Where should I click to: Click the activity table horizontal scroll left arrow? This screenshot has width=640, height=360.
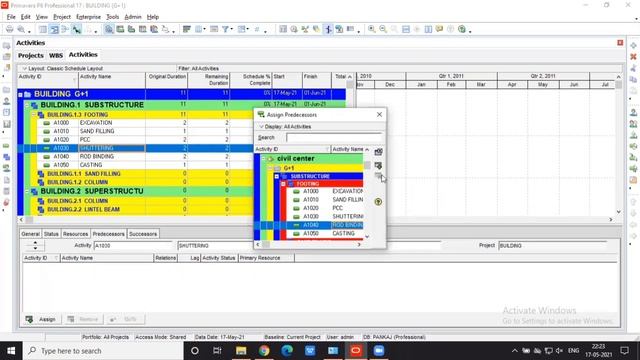(21, 220)
